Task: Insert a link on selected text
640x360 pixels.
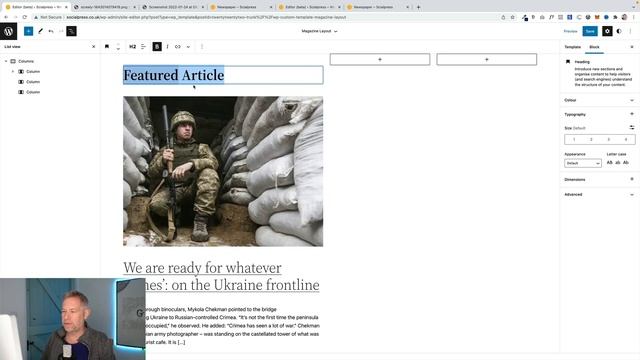Action: click(178, 47)
